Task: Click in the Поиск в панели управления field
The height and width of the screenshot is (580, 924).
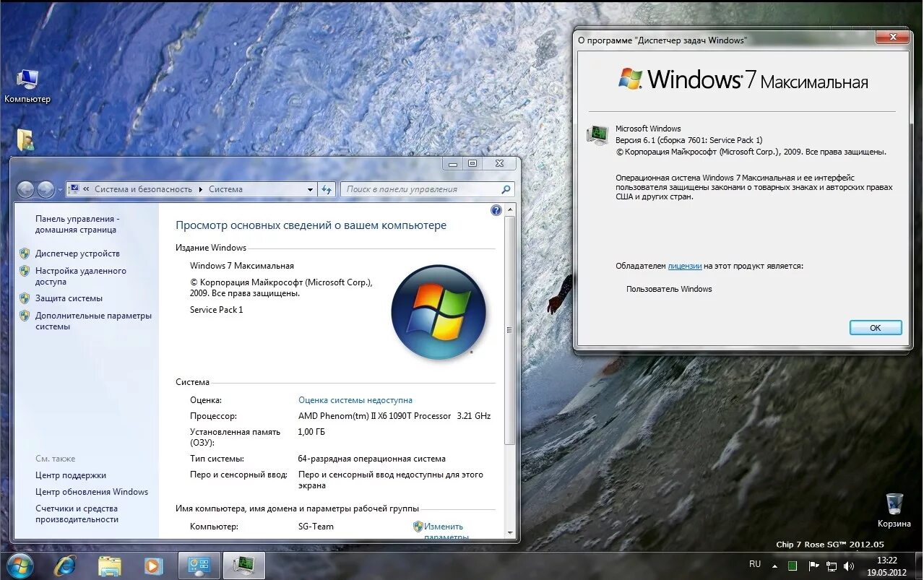Action: (421, 189)
